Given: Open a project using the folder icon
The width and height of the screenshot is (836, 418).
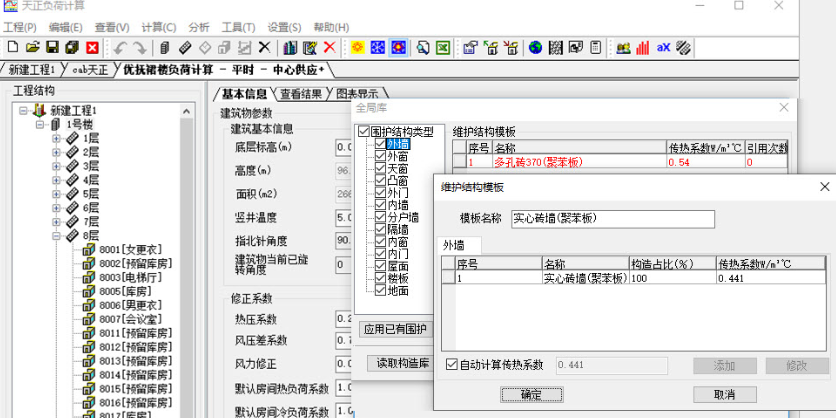Looking at the screenshot, I should [x=33, y=47].
